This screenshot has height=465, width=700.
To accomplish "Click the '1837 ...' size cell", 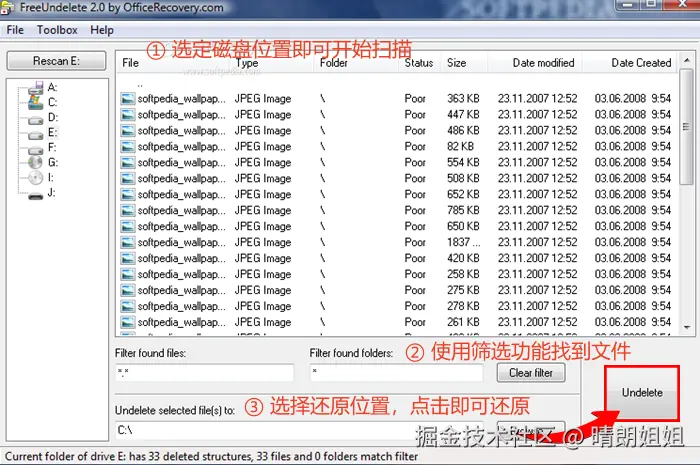I will coord(464,242).
